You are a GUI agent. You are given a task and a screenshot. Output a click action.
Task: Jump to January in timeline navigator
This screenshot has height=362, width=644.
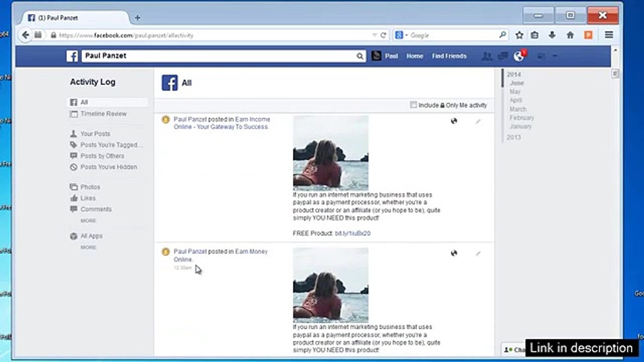tap(520, 126)
